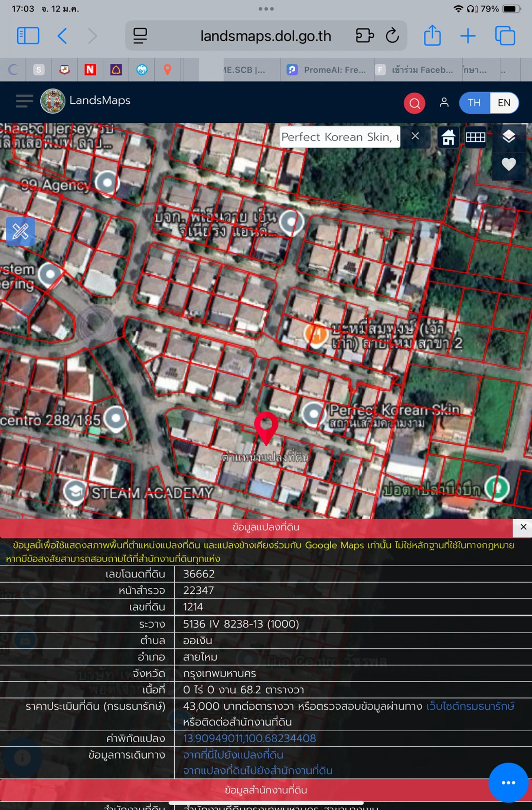Viewport: 532px width, 810px height.
Task: Toggle the Safari sidebar
Action: pos(28,36)
